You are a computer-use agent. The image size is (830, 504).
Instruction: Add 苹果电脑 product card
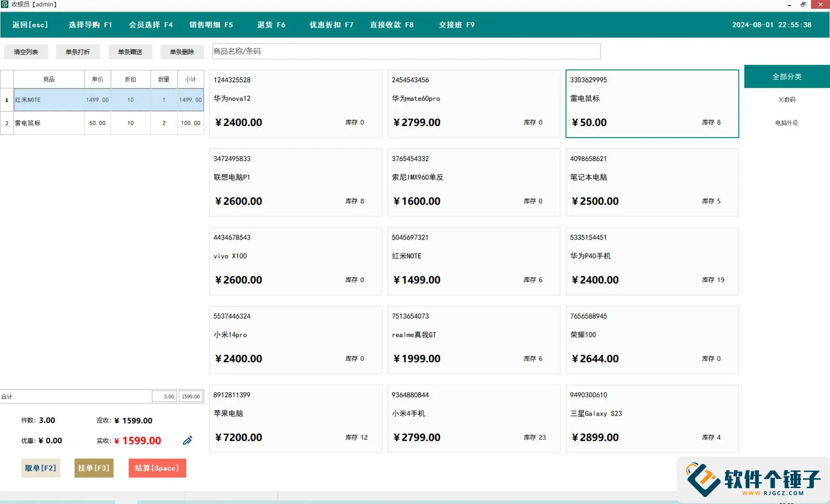click(x=295, y=419)
